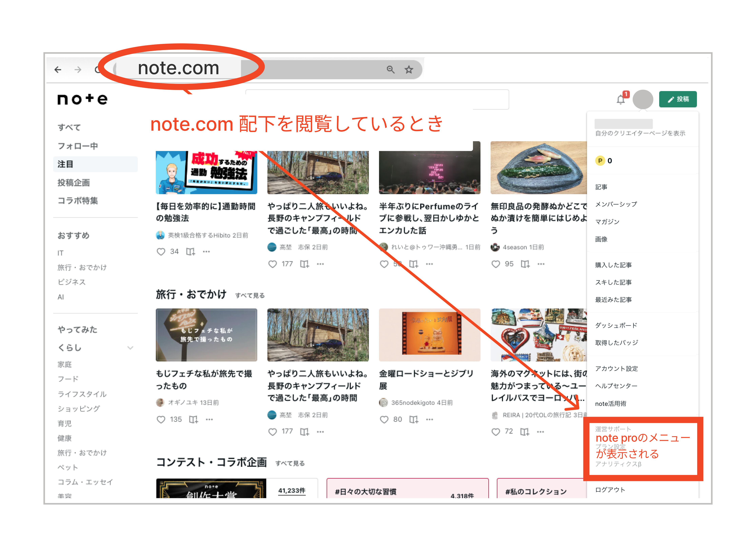Open 記事 in the profile menu
Image resolution: width=756 pixels, height=548 pixels.
coord(601,187)
